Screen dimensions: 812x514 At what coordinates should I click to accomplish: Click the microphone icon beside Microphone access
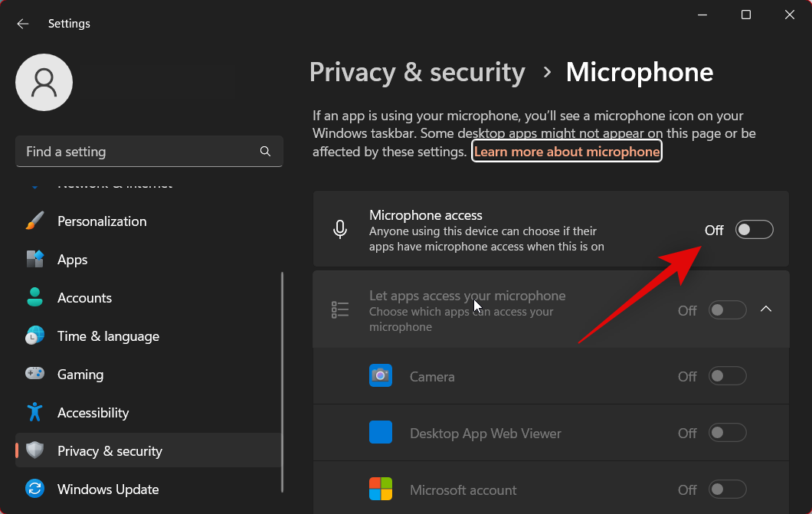(341, 229)
